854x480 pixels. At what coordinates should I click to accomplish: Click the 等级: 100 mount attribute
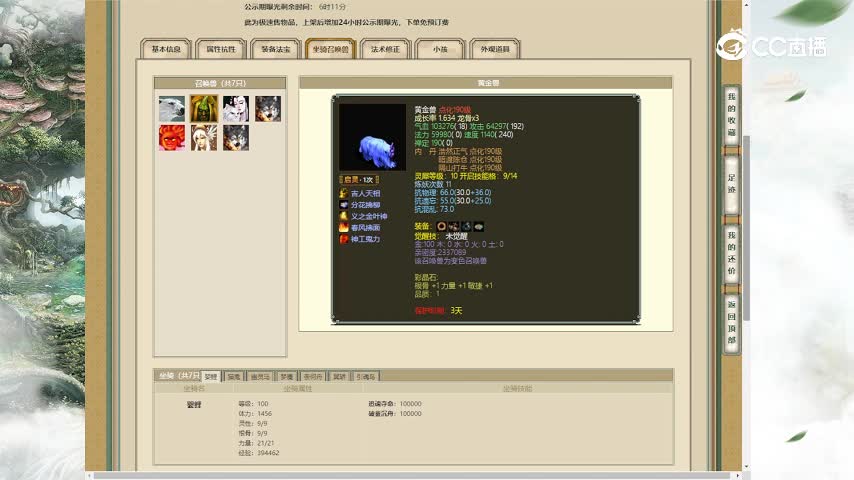click(x=253, y=404)
